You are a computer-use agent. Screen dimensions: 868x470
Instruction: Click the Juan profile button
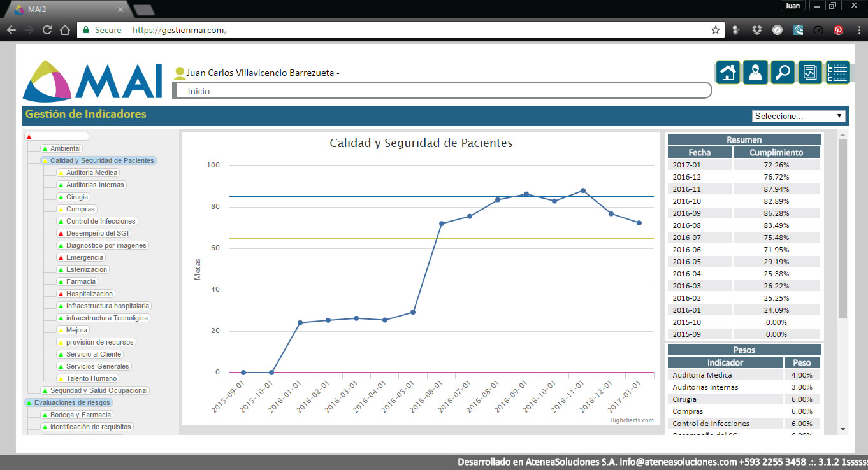792,6
